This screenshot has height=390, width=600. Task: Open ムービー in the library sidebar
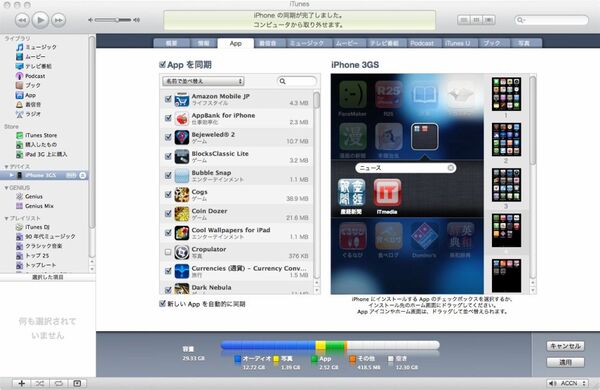(x=31, y=57)
